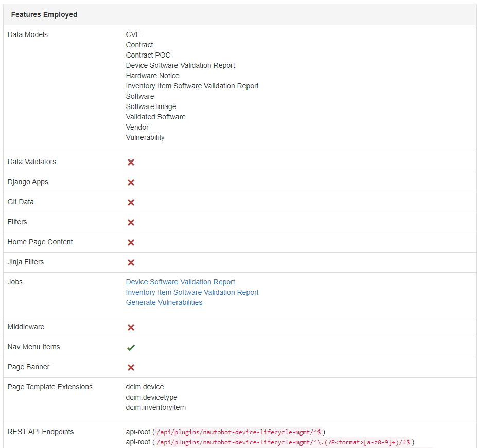Click the red X beside Home Page Content
The width and height of the screenshot is (477, 448).
(x=131, y=242)
